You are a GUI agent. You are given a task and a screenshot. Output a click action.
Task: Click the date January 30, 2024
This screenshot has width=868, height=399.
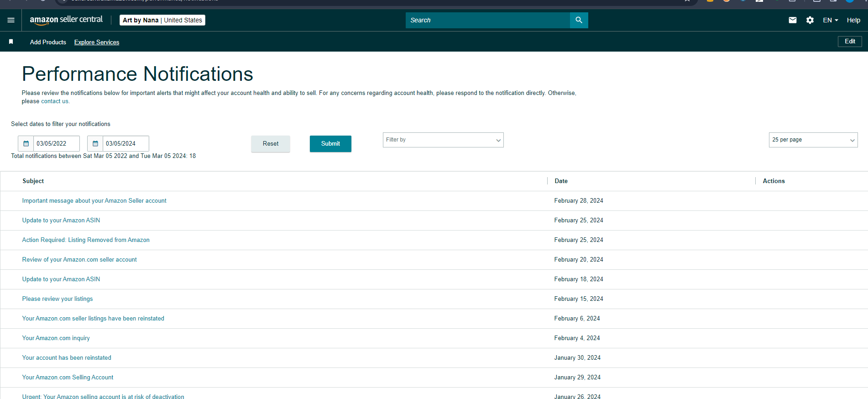pos(577,358)
